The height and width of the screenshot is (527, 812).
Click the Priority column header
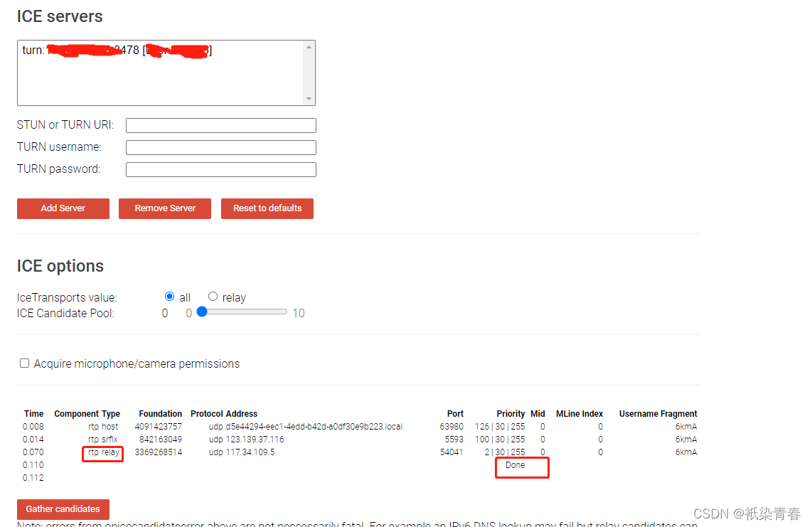click(x=511, y=413)
